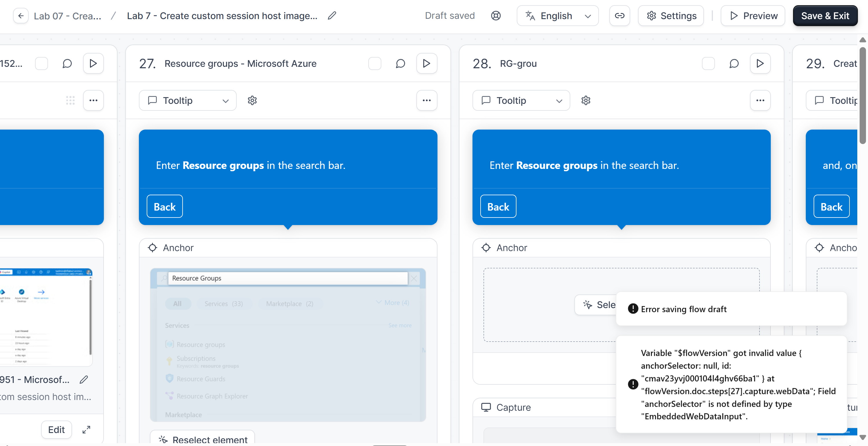Open the more options menu in step 28
Screen dimensions: 868x446
pos(760,100)
